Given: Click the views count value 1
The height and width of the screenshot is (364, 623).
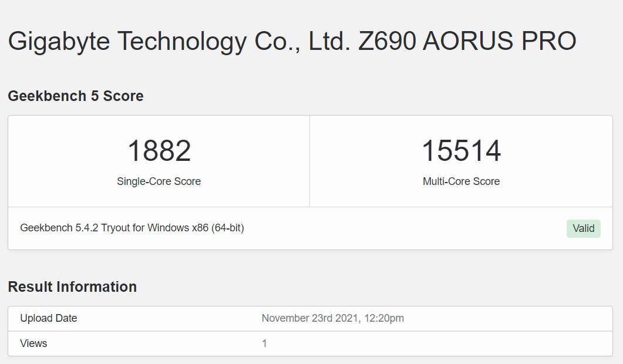Looking at the screenshot, I should point(264,343).
